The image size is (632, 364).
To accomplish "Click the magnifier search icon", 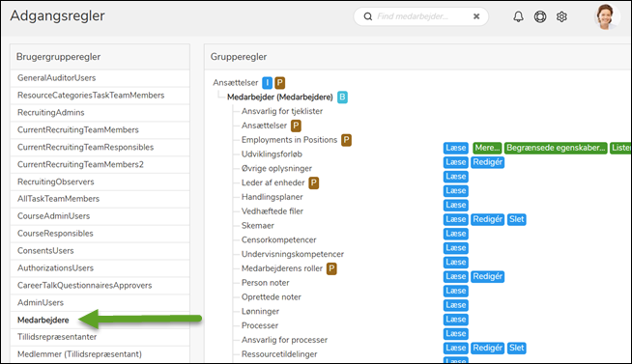I will pyautogui.click(x=367, y=16).
